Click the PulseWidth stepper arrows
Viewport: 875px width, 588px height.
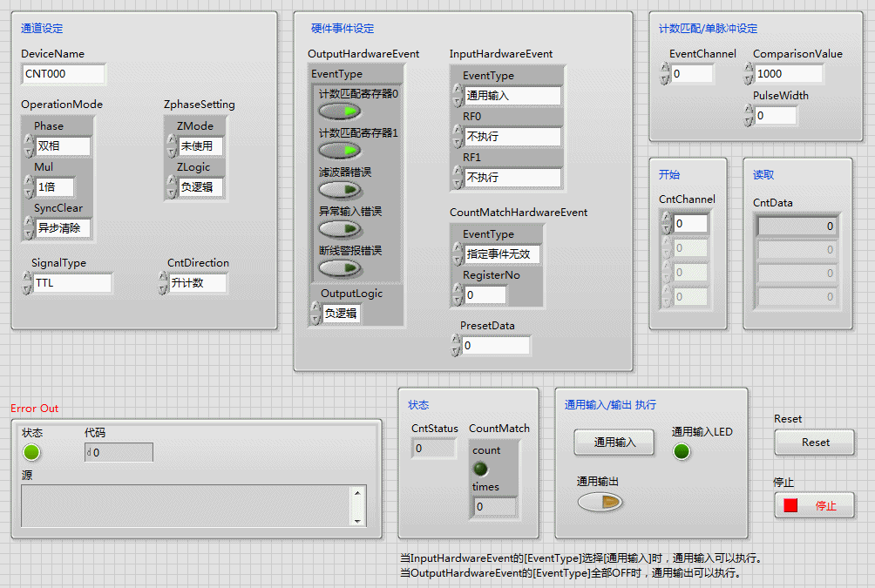pos(749,115)
